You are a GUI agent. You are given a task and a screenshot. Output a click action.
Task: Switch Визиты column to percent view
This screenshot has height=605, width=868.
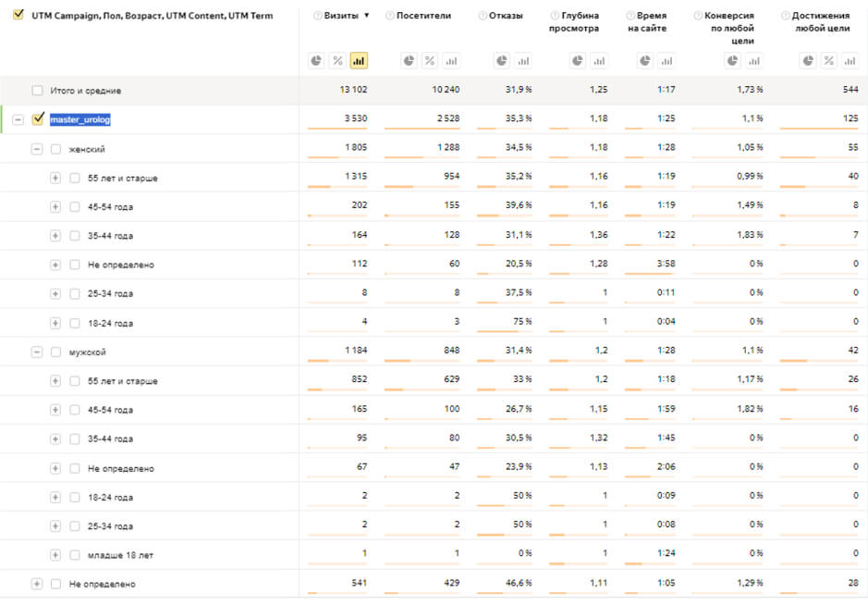[337, 61]
